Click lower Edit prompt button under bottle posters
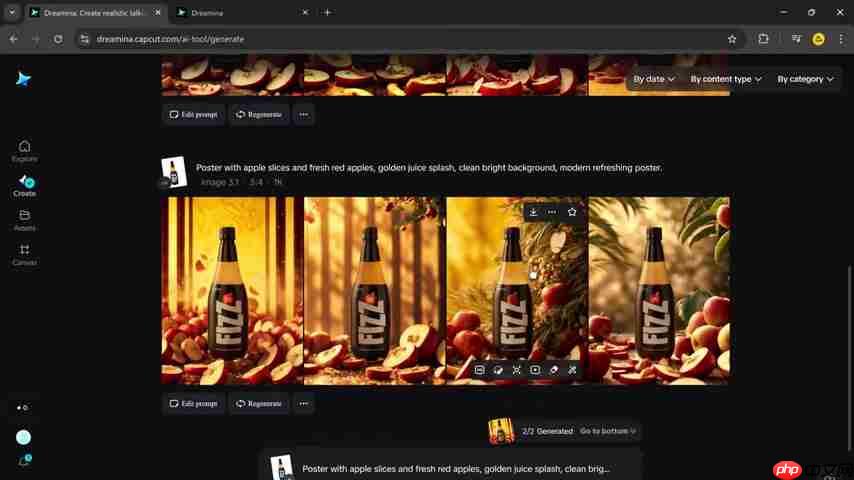854x480 pixels. pyautogui.click(x=193, y=404)
